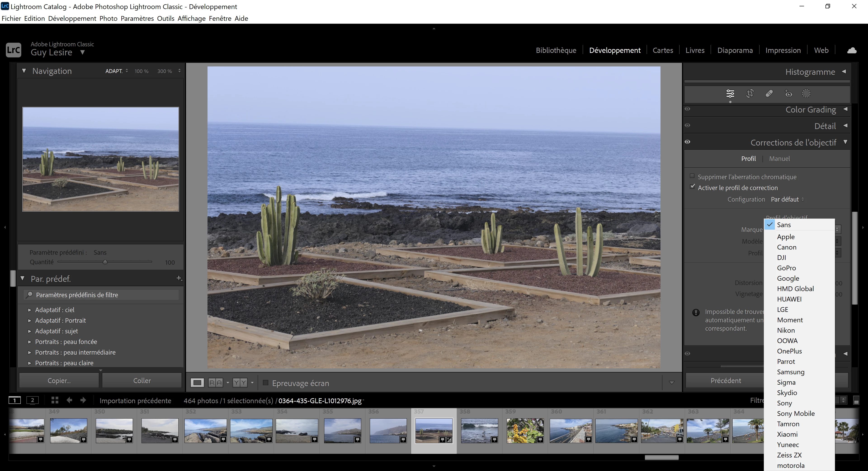868x471 pixels.
Task: Select the Edit sliders tool icon
Action: click(x=730, y=94)
